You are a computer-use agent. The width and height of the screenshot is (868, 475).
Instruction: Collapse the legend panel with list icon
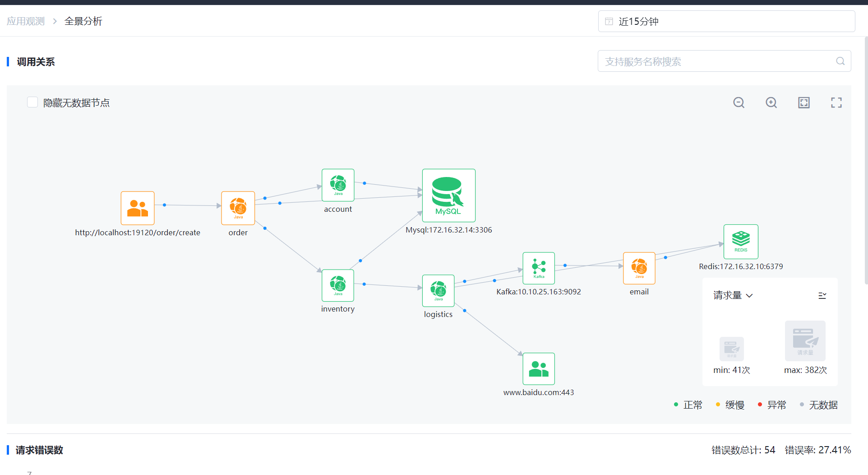(822, 295)
